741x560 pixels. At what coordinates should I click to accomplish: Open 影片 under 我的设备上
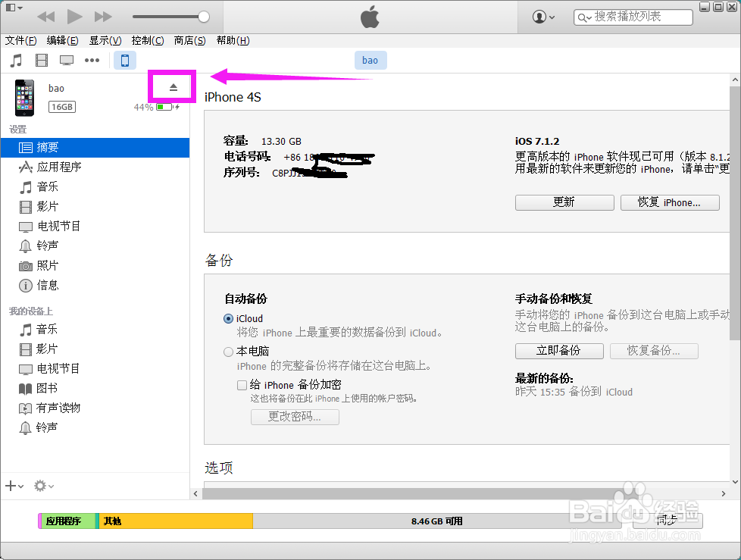coord(95,349)
